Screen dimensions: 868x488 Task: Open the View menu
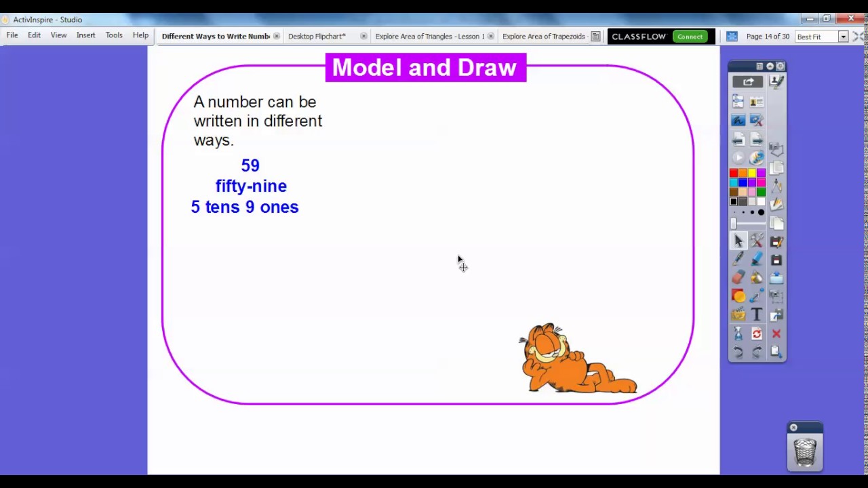(58, 35)
